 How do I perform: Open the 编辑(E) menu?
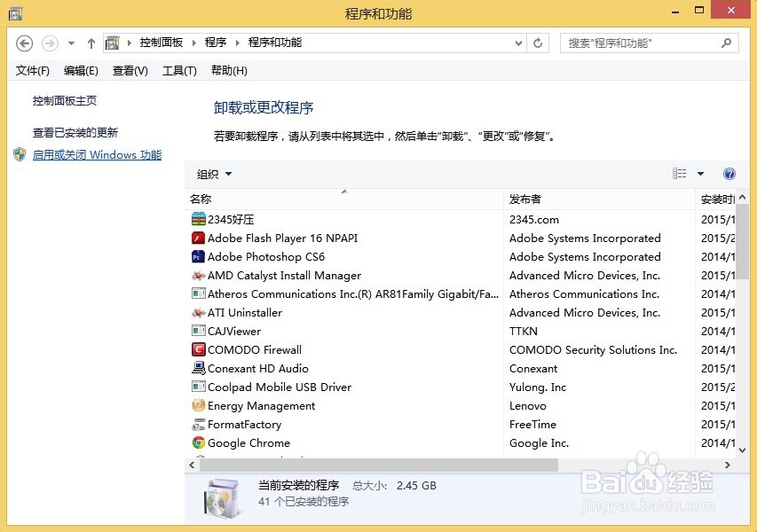pyautogui.click(x=81, y=71)
